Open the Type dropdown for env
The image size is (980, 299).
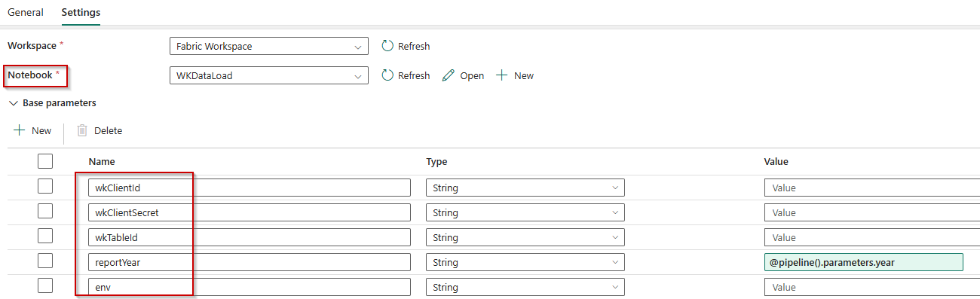(525, 287)
